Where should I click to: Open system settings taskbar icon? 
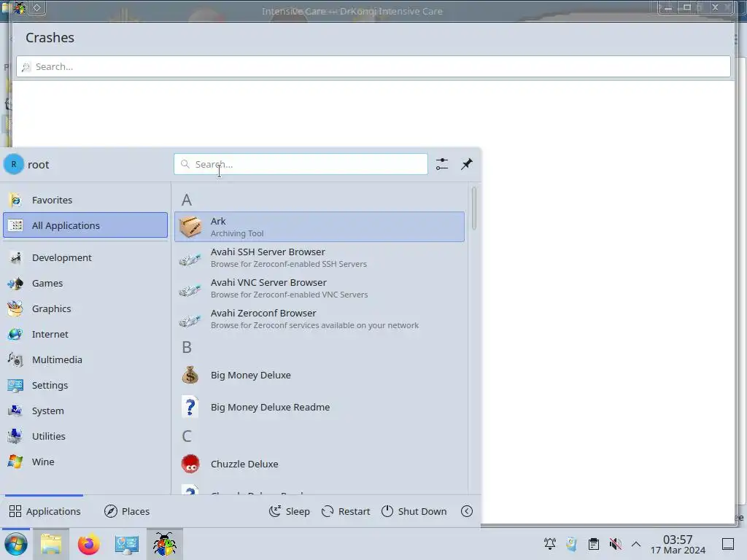127,544
